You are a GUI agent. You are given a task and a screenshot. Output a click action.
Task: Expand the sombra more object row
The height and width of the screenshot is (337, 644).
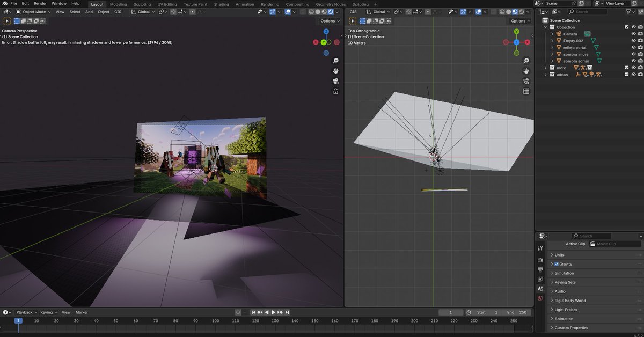click(x=552, y=54)
